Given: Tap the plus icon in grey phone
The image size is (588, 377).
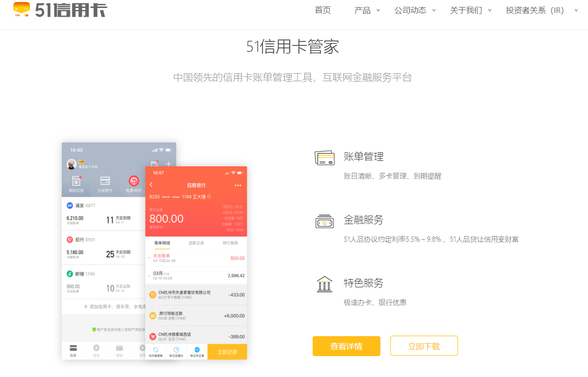Looking at the screenshot, I should [168, 164].
